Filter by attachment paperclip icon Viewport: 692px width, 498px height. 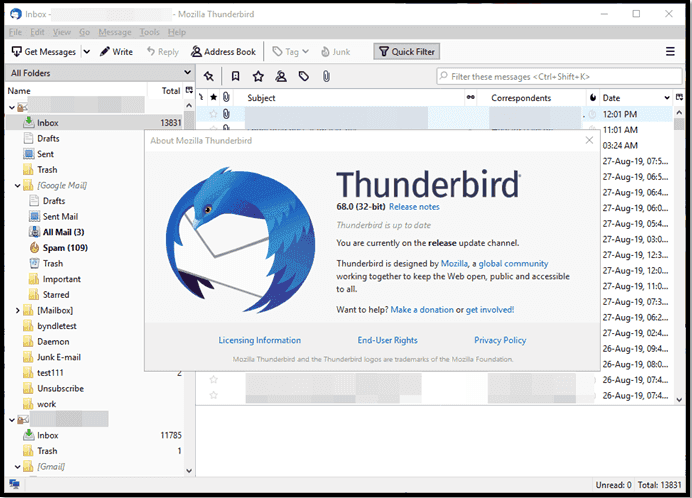click(x=326, y=76)
